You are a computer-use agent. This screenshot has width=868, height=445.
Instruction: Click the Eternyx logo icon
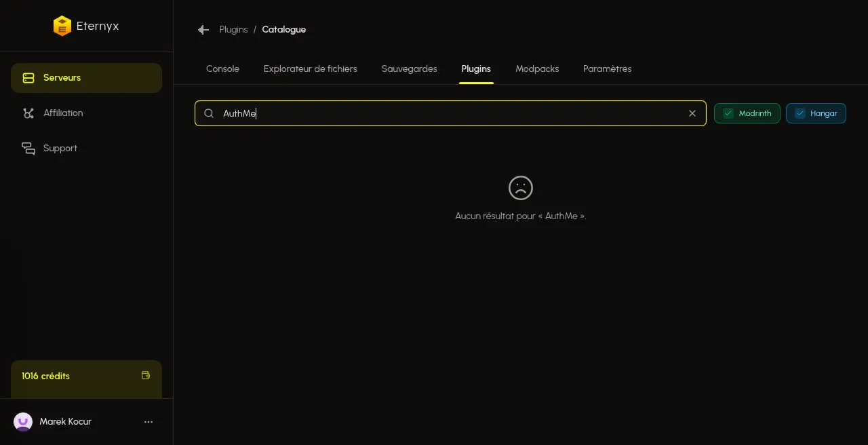[x=62, y=26]
